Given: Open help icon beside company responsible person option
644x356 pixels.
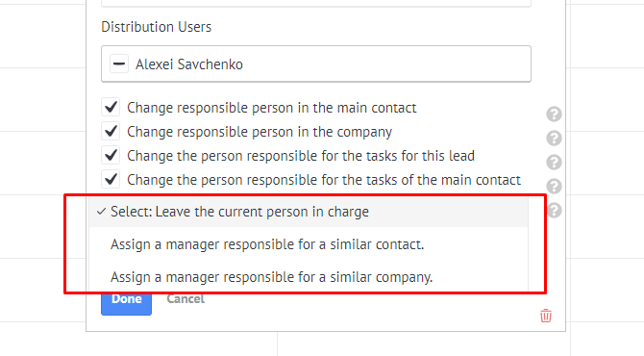Looking at the screenshot, I should 554,139.
